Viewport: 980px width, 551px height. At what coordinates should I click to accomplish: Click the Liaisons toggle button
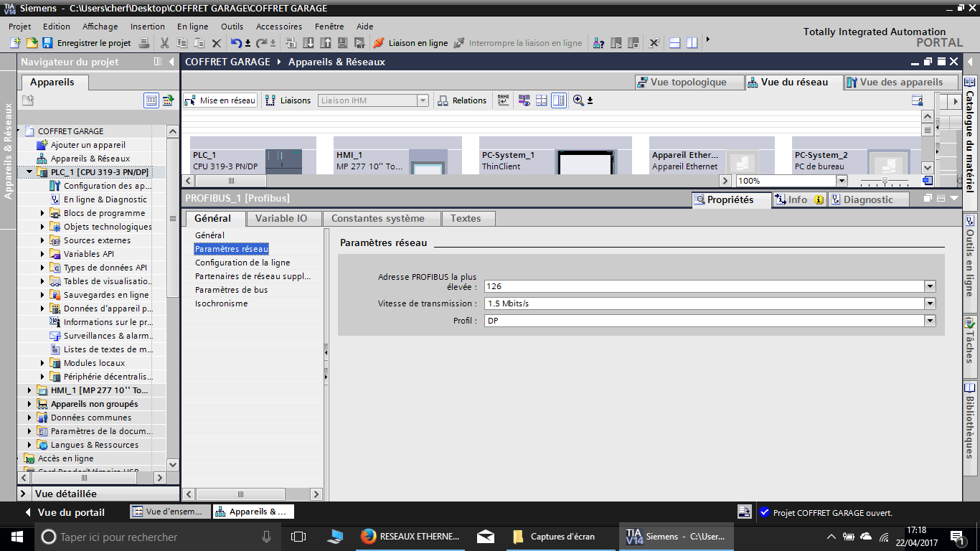tap(288, 100)
